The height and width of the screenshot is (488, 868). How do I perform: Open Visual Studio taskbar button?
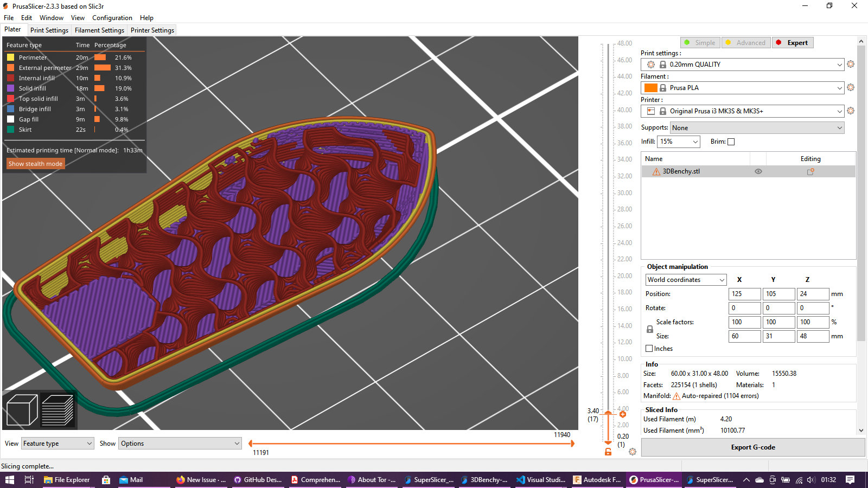tap(541, 480)
